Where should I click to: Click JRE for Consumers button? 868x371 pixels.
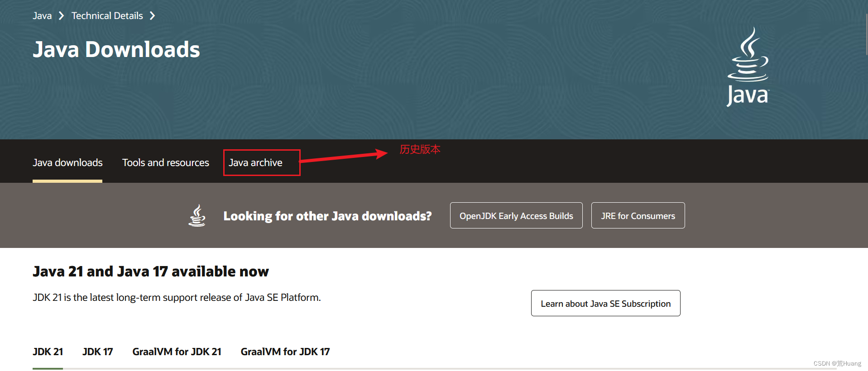click(x=638, y=215)
